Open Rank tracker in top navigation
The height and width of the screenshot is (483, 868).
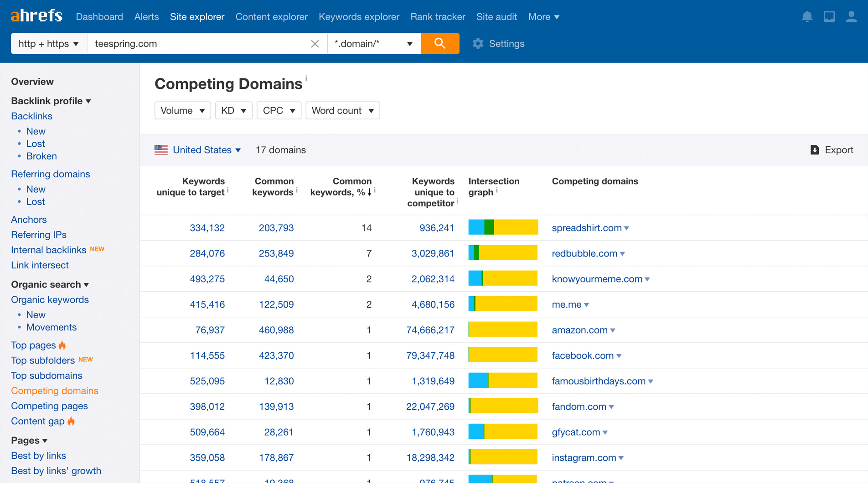pos(438,17)
